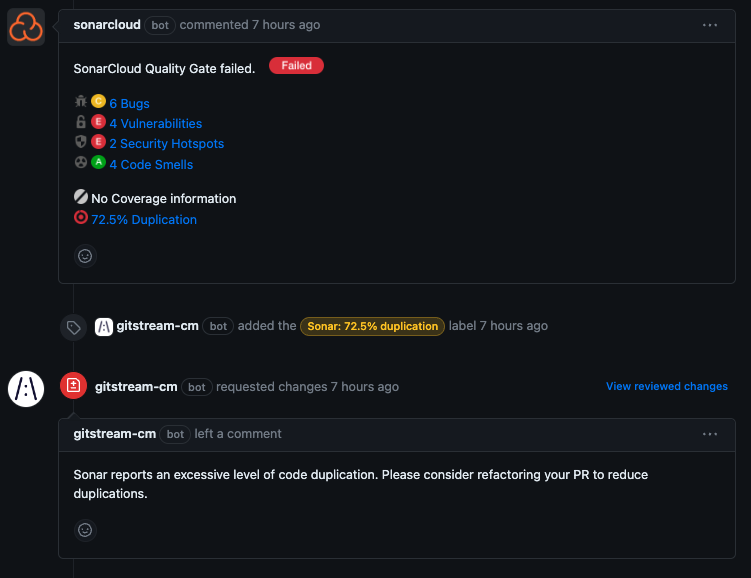
Task: Click gitstream-cm name in comment header
Action: (x=114, y=434)
